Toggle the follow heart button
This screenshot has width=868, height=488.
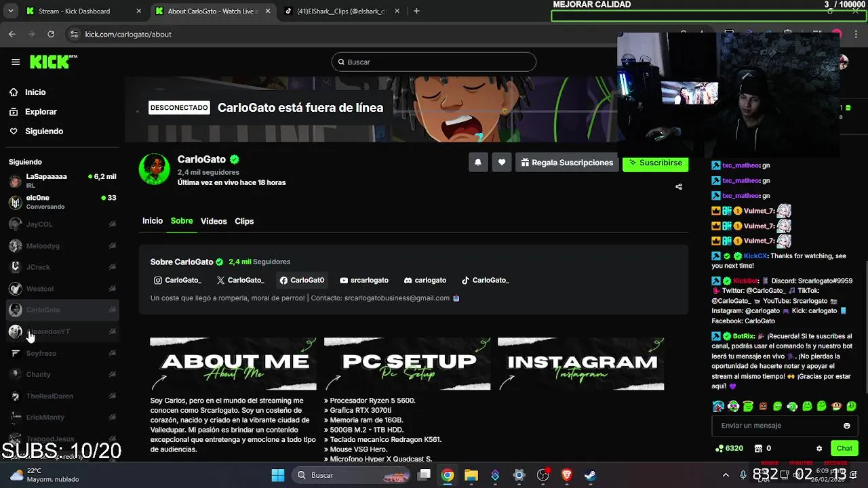pyautogui.click(x=502, y=163)
